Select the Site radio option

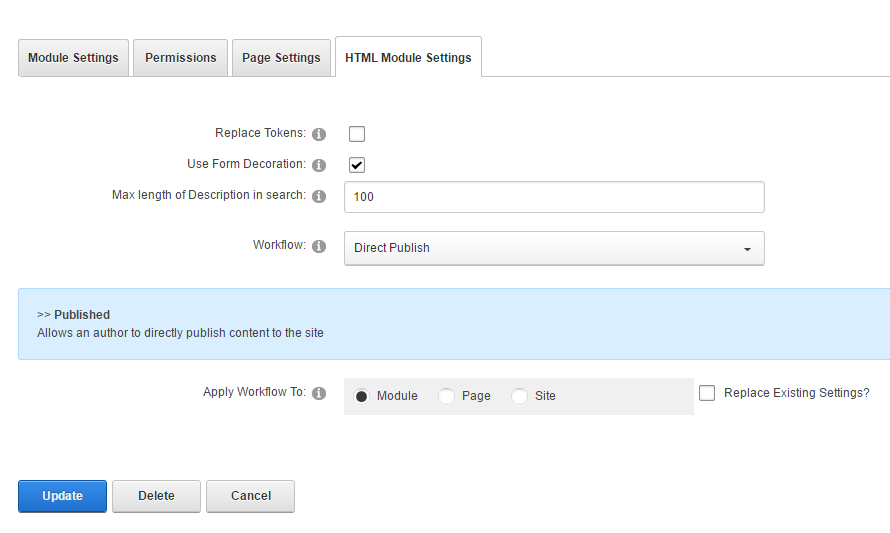pos(519,396)
